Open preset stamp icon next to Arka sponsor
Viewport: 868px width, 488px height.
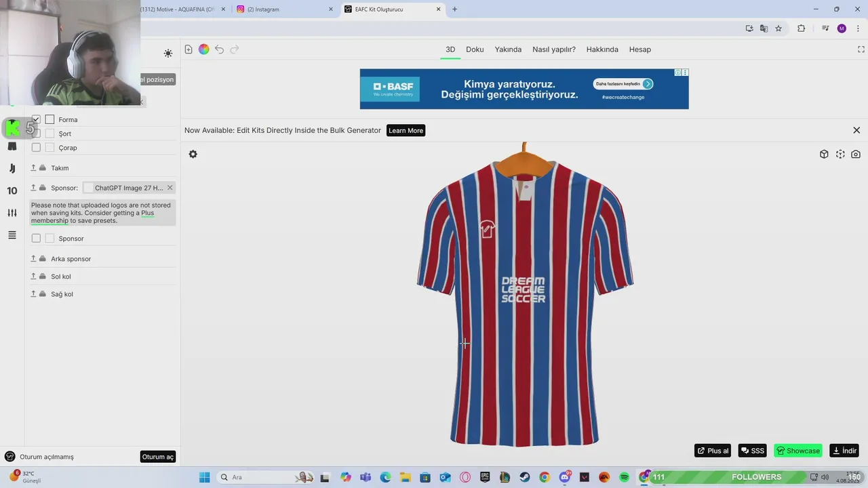tap(42, 259)
